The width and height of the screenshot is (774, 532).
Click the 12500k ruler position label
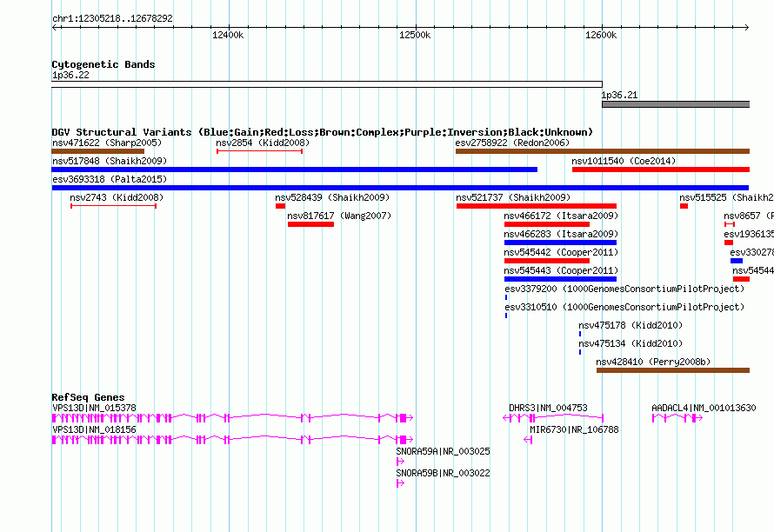[x=415, y=35]
